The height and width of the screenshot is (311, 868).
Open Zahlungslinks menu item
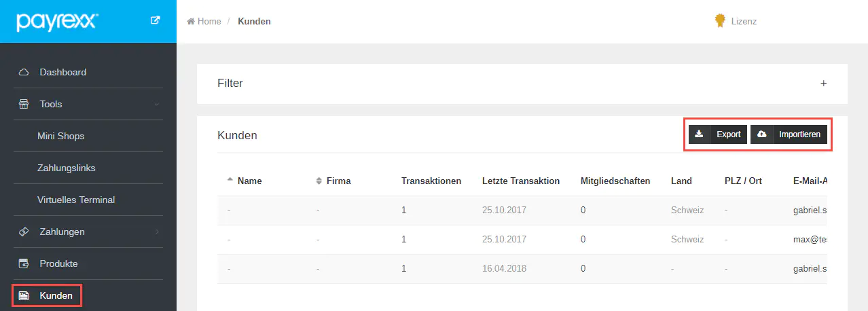coord(67,168)
